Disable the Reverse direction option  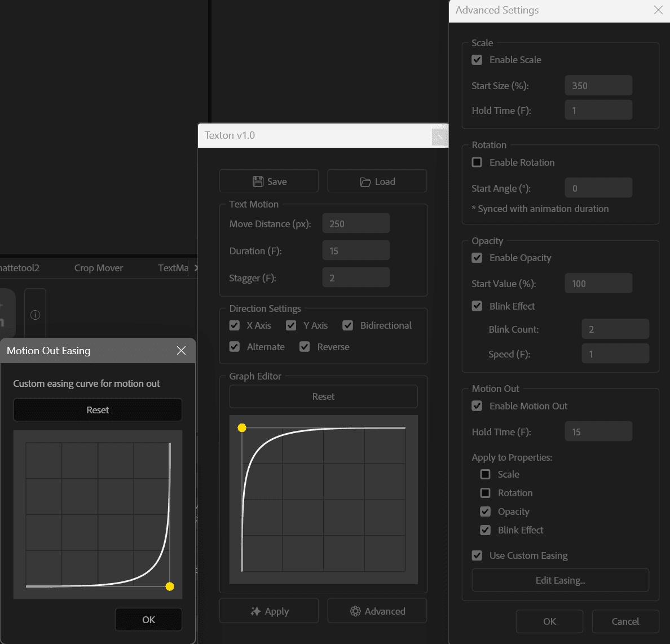[x=305, y=346]
